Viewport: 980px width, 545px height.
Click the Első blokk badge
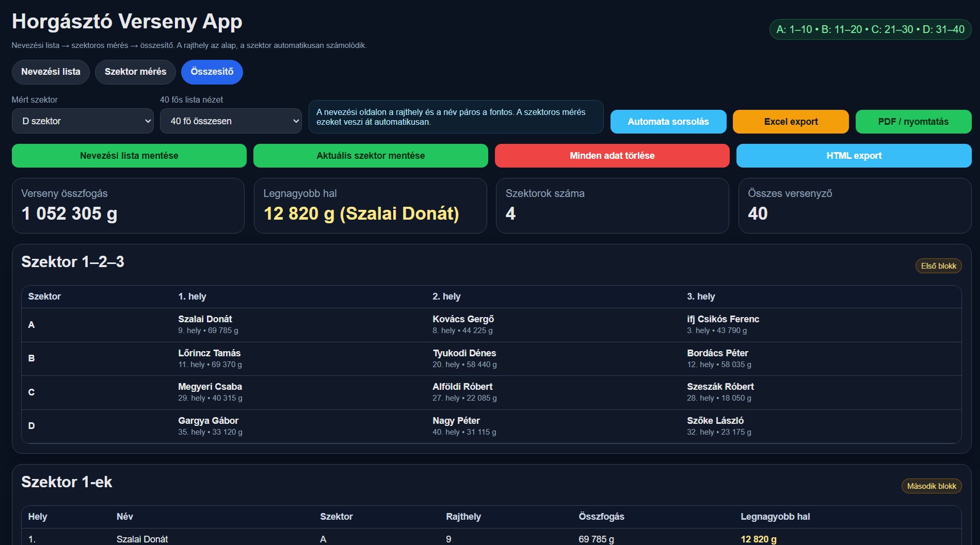(938, 266)
